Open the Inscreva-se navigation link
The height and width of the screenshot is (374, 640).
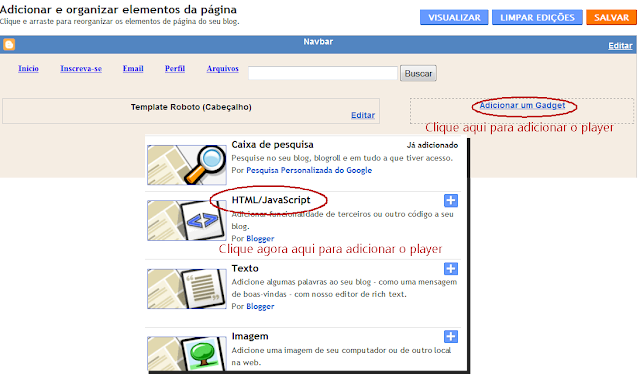coord(81,69)
